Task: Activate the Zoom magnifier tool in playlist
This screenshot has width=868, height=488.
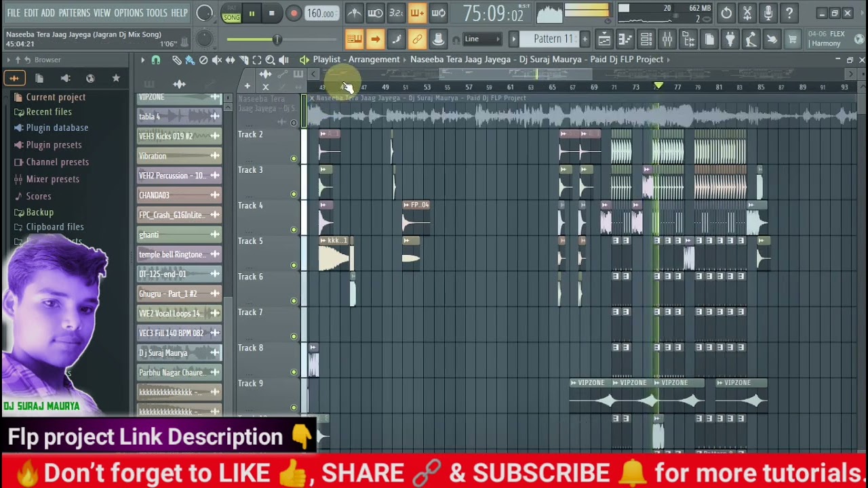Action: [x=270, y=60]
